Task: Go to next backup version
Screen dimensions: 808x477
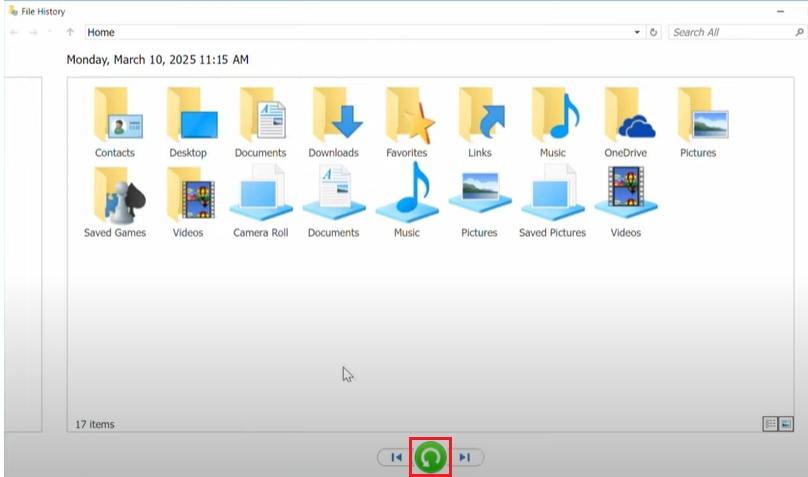Action: tap(465, 457)
